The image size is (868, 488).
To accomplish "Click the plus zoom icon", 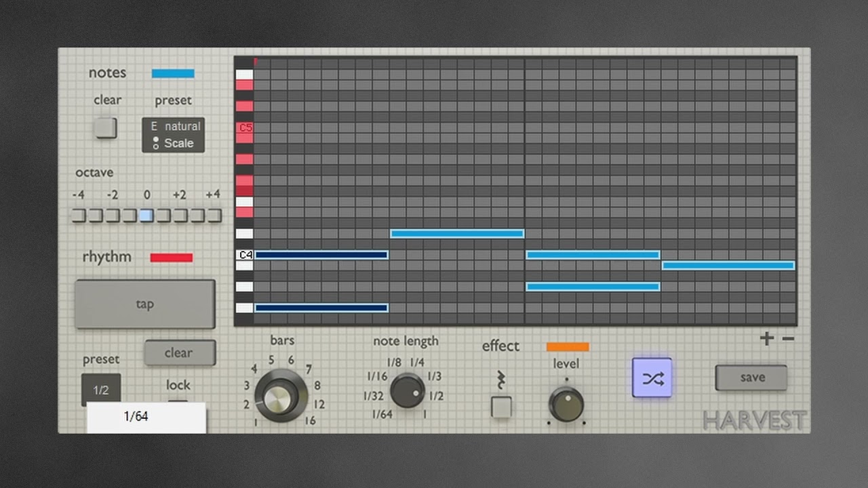I will click(766, 339).
